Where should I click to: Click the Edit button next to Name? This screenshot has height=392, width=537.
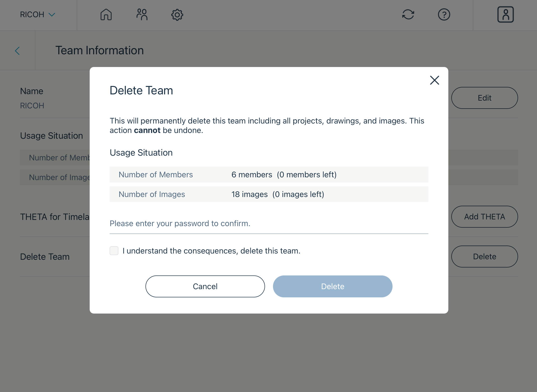click(x=484, y=98)
